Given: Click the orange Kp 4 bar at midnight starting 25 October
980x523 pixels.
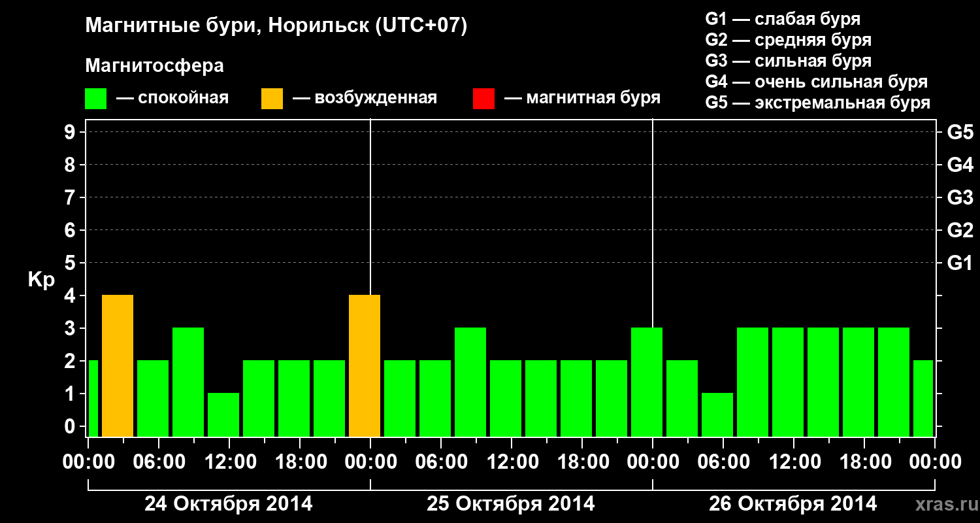Looking at the screenshot, I should point(365,366).
